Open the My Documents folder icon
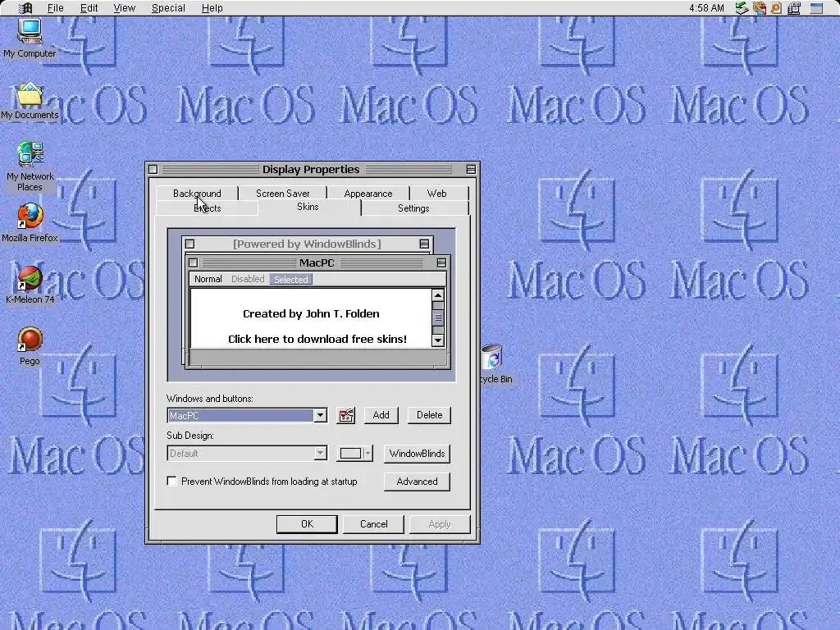The height and width of the screenshot is (630, 840). click(30, 101)
